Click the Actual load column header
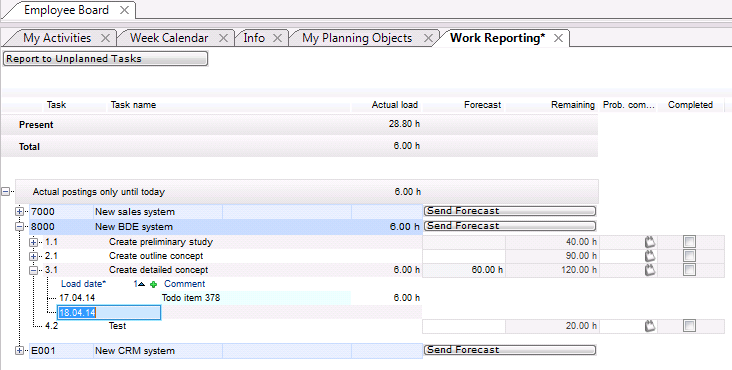Image resolution: width=732 pixels, height=370 pixels. [x=394, y=105]
